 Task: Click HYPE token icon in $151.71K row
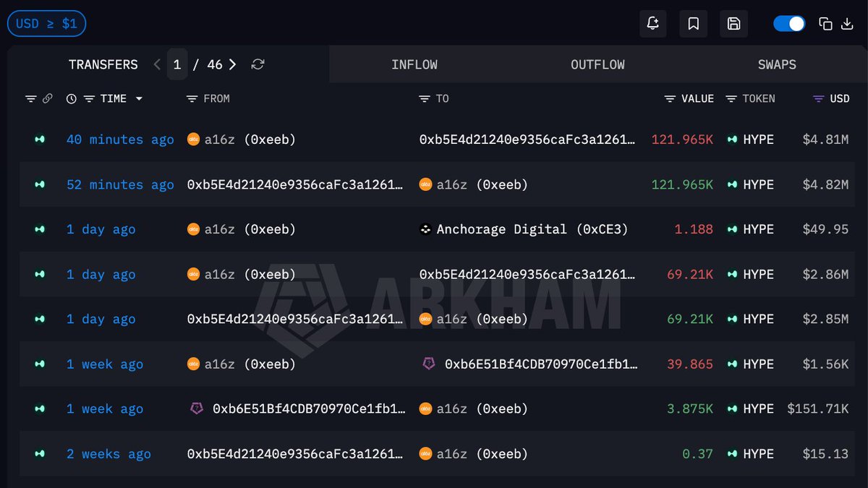732,408
